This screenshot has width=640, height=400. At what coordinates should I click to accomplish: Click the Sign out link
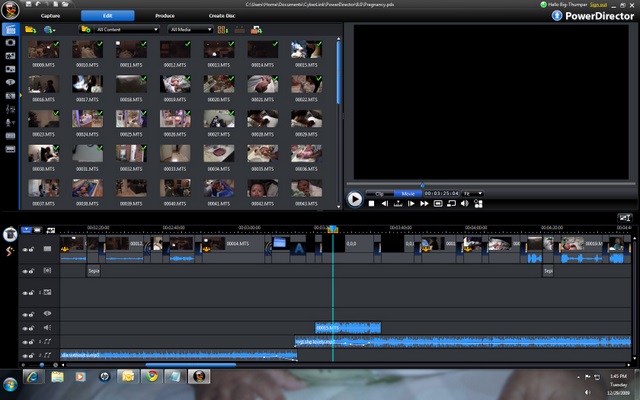coord(598,4)
